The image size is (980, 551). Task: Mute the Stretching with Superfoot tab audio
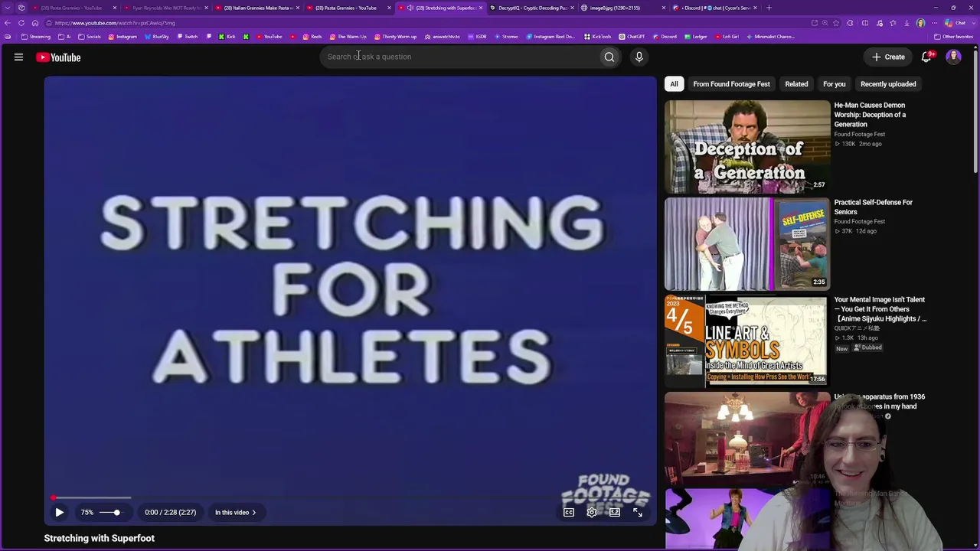410,8
